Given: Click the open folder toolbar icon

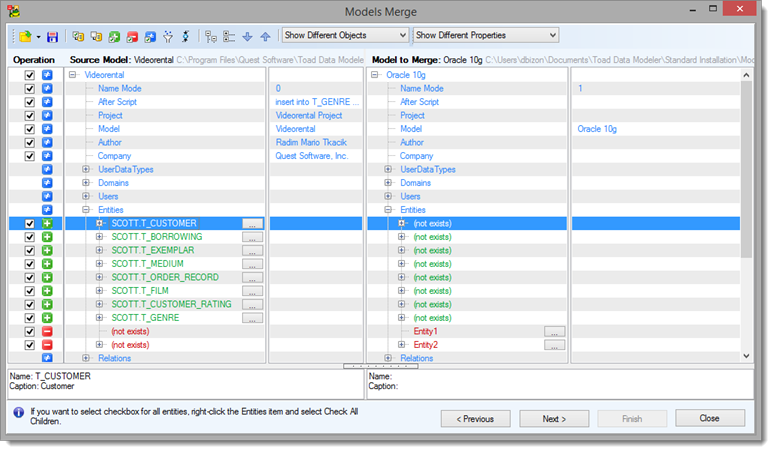Looking at the screenshot, I should pyautogui.click(x=23, y=36).
